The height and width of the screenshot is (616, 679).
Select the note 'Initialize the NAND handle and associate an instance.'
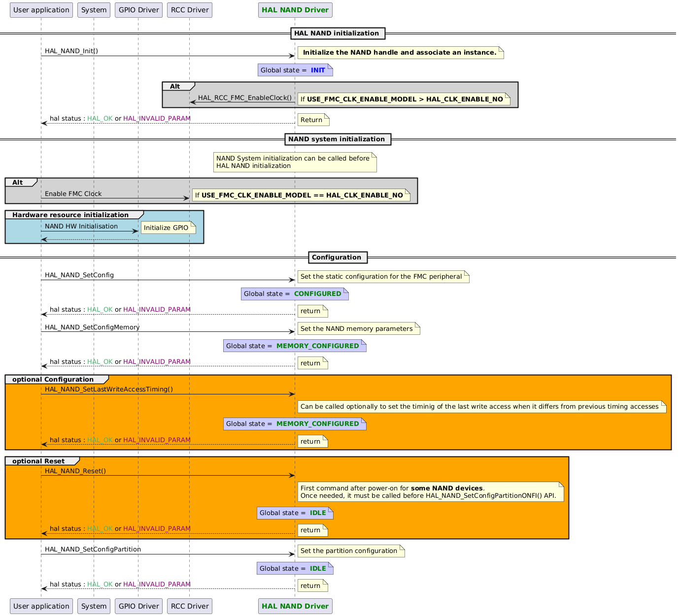point(401,53)
